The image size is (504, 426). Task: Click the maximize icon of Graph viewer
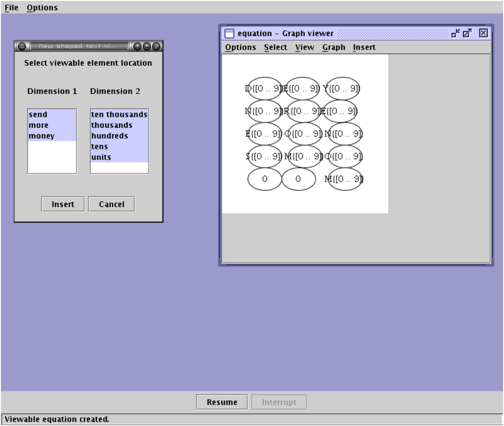point(467,33)
